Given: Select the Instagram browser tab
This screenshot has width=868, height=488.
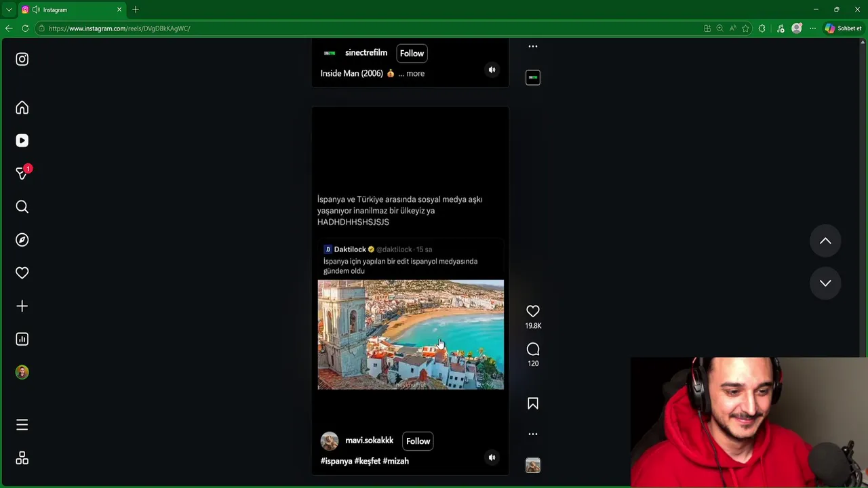Looking at the screenshot, I should (72, 9).
